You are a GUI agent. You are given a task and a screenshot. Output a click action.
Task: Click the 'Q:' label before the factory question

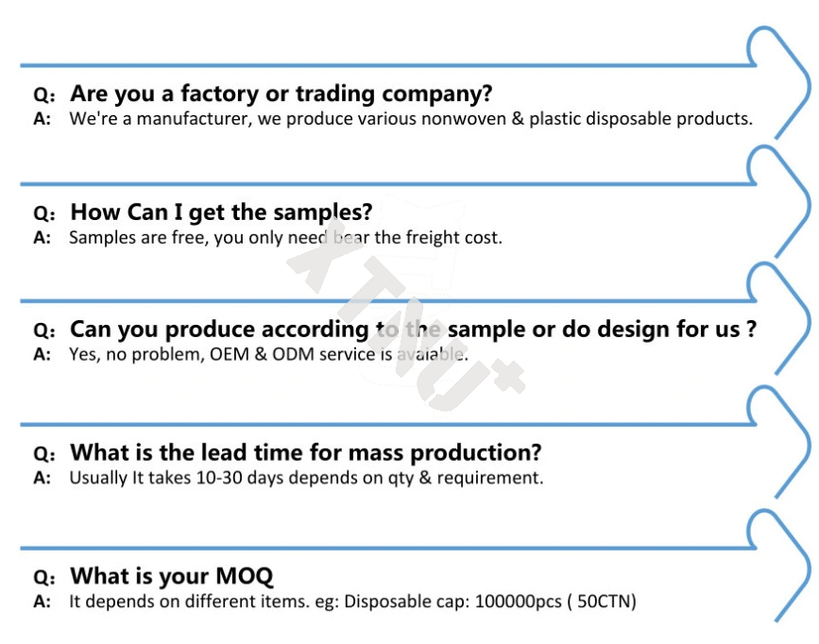click(44, 95)
